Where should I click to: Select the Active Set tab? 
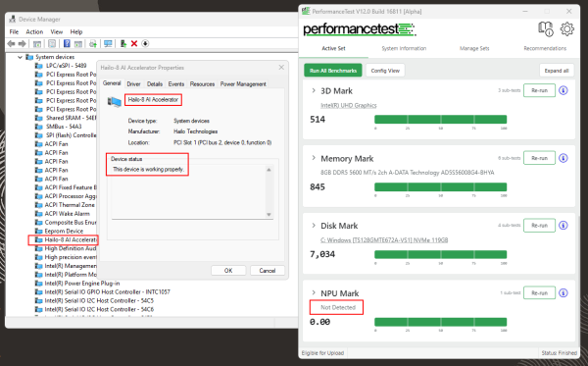click(333, 48)
